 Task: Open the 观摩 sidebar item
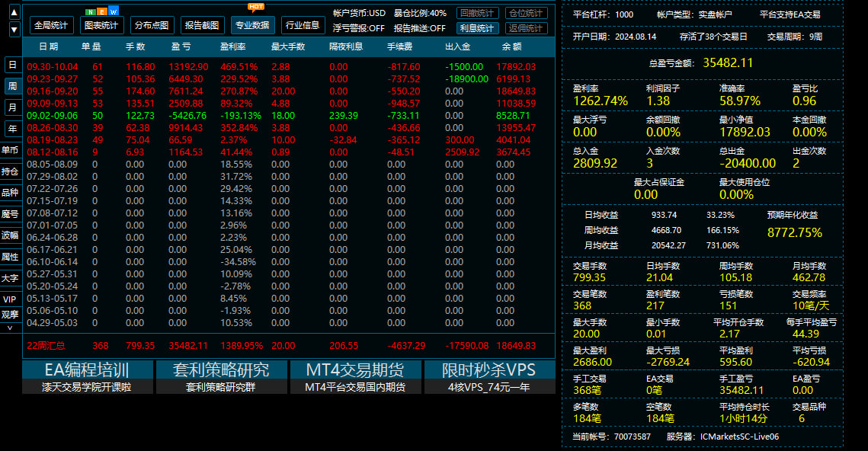tap(10, 315)
